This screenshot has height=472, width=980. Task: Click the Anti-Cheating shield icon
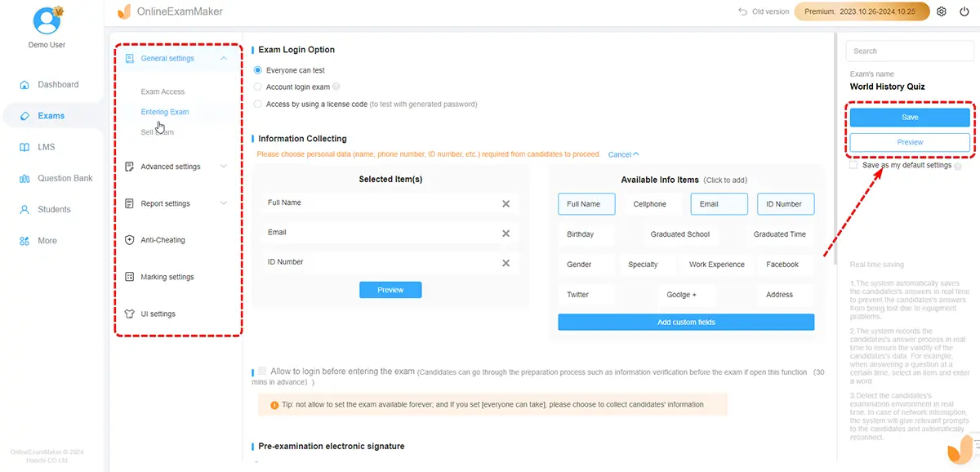point(129,240)
